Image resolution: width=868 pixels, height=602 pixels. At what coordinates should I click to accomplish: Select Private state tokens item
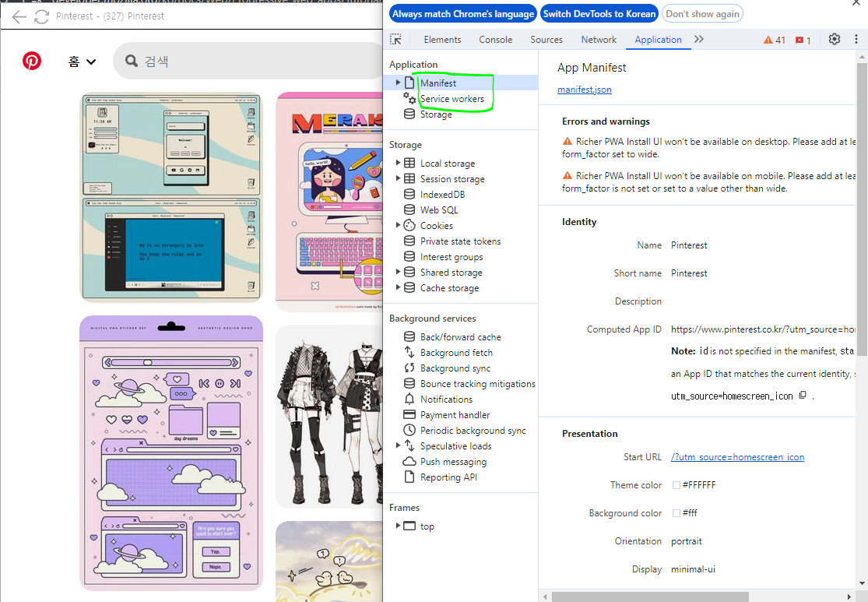(x=460, y=241)
